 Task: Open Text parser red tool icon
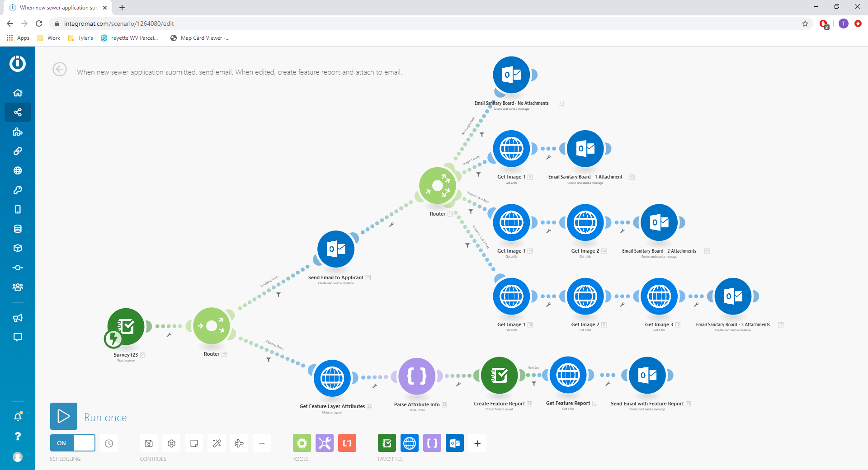(x=347, y=443)
